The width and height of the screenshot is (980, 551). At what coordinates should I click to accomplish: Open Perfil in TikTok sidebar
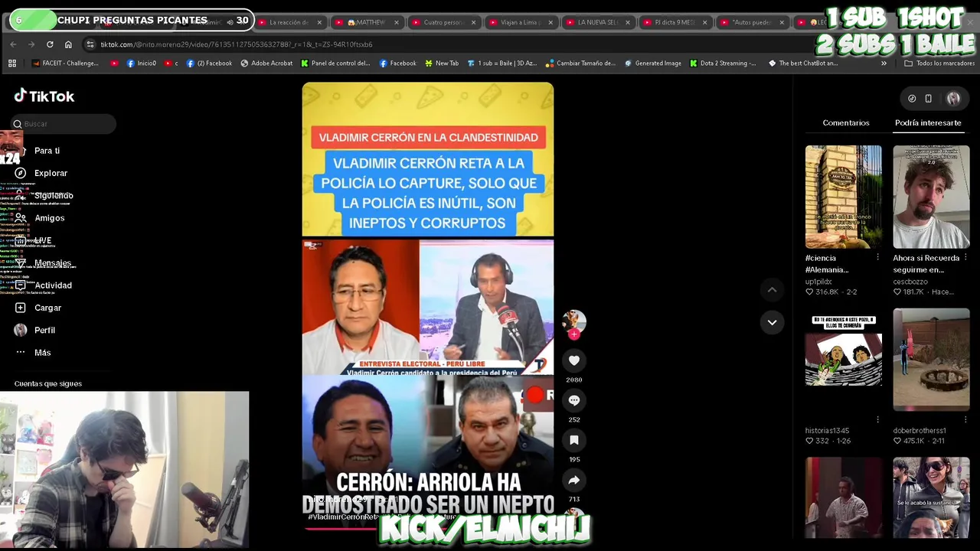click(44, 330)
